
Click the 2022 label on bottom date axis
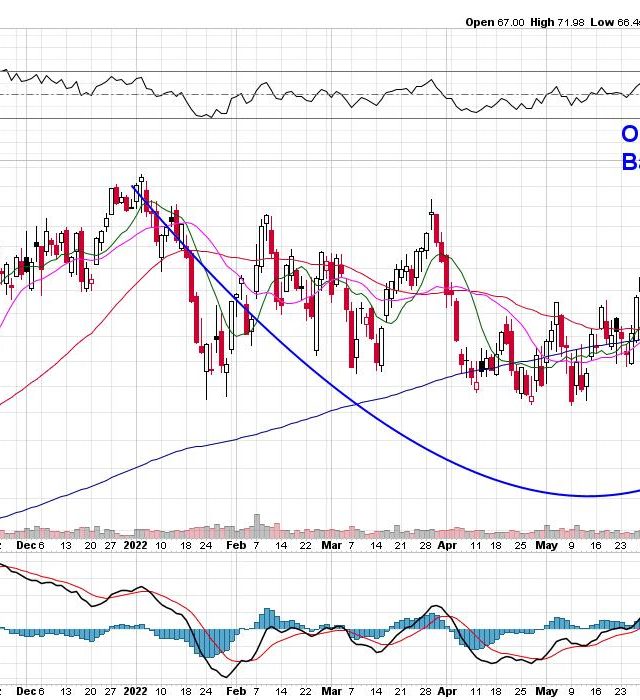(x=136, y=691)
